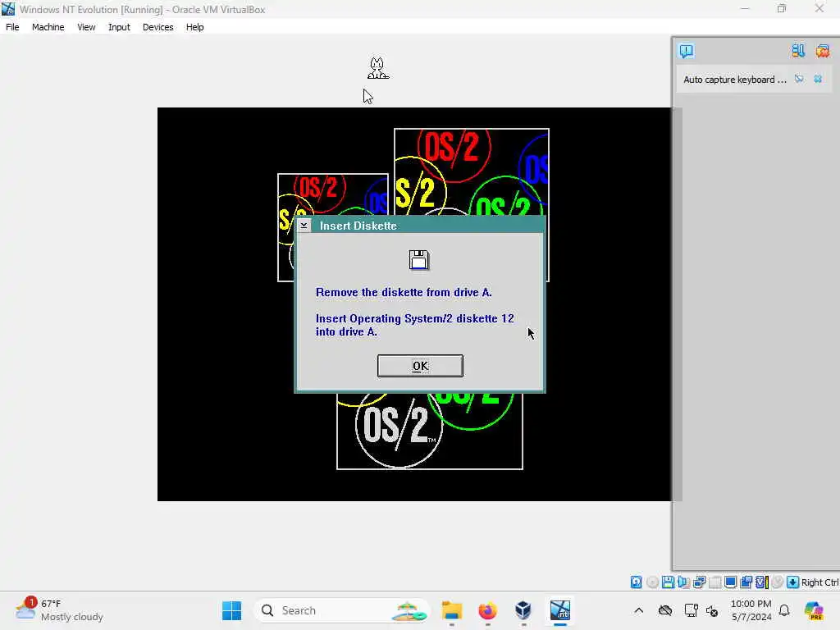Click the cat figure above the VM screen

pyautogui.click(x=377, y=68)
